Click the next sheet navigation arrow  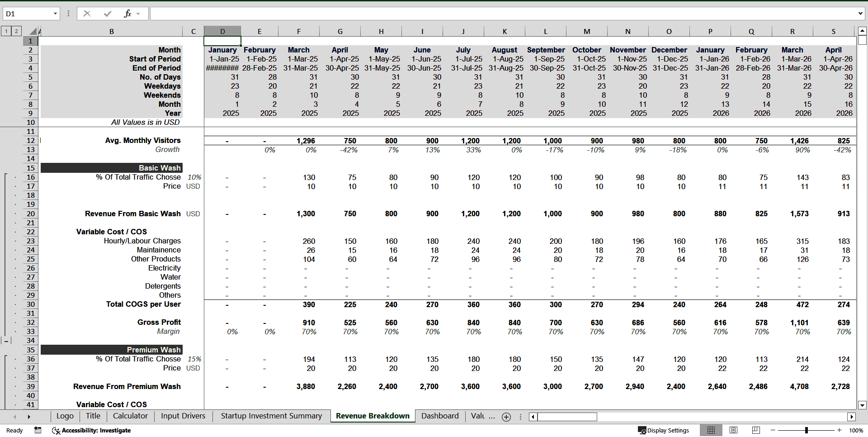pyautogui.click(x=29, y=417)
